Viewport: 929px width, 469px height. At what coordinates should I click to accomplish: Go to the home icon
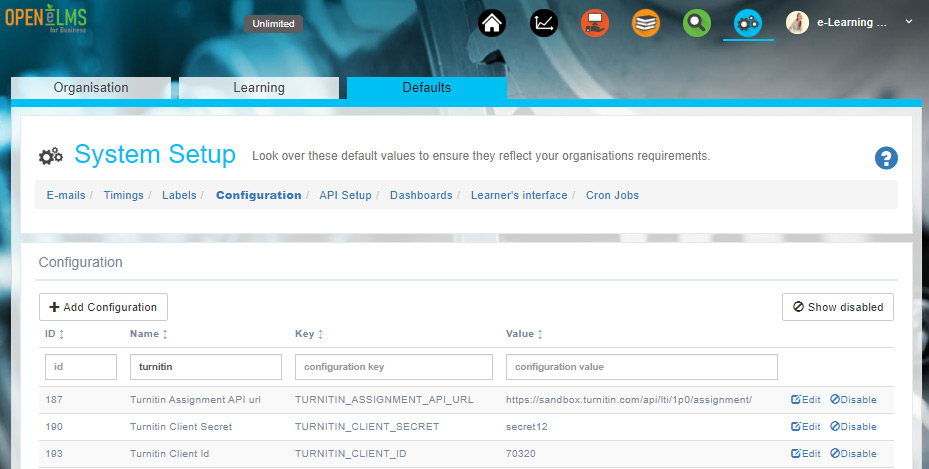(x=491, y=22)
